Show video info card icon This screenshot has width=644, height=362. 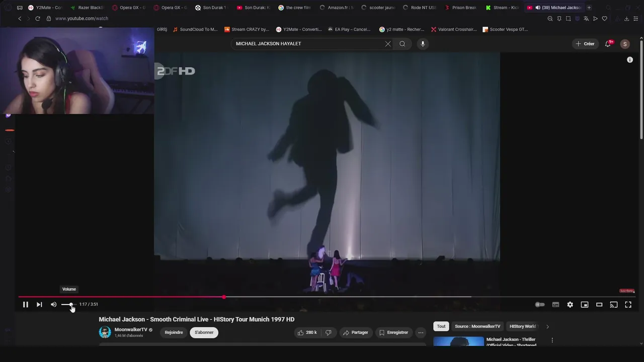click(630, 60)
